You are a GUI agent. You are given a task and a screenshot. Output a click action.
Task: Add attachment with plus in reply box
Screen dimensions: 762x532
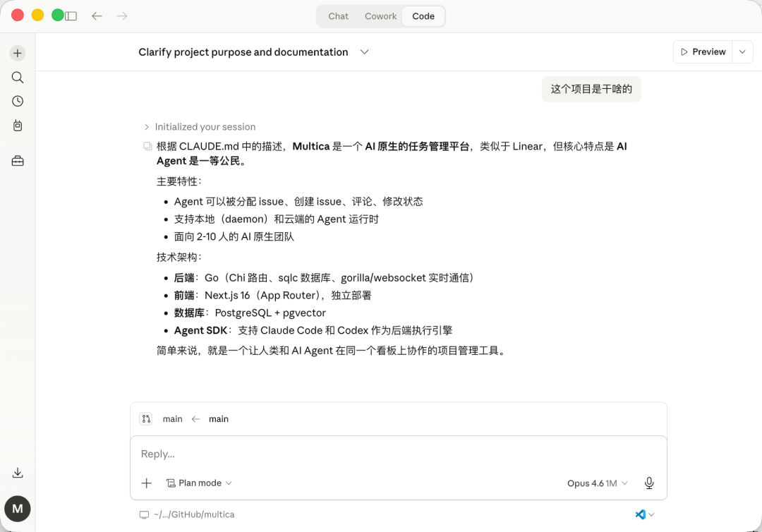146,483
